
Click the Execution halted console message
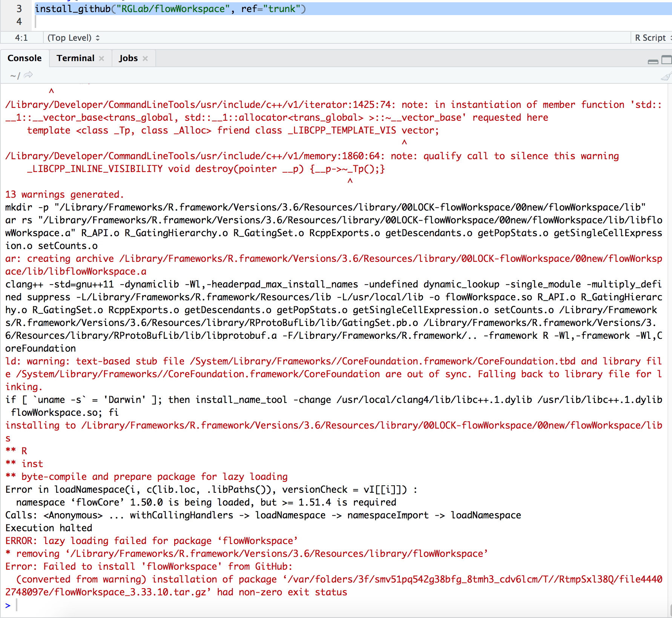click(48, 528)
